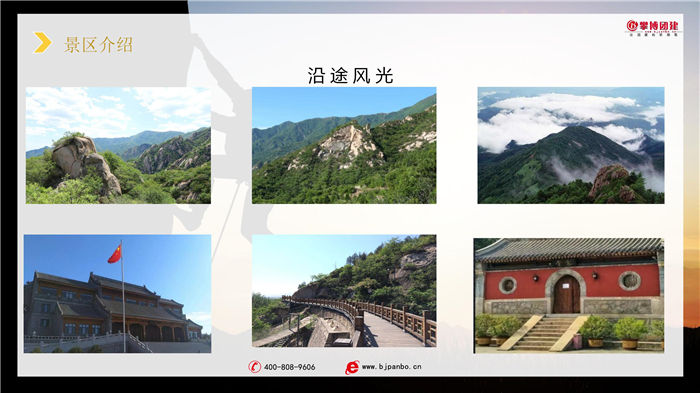Screen dimensions: 700x393
Task: Click the 400-808-9606 phone number
Action: coord(289,367)
